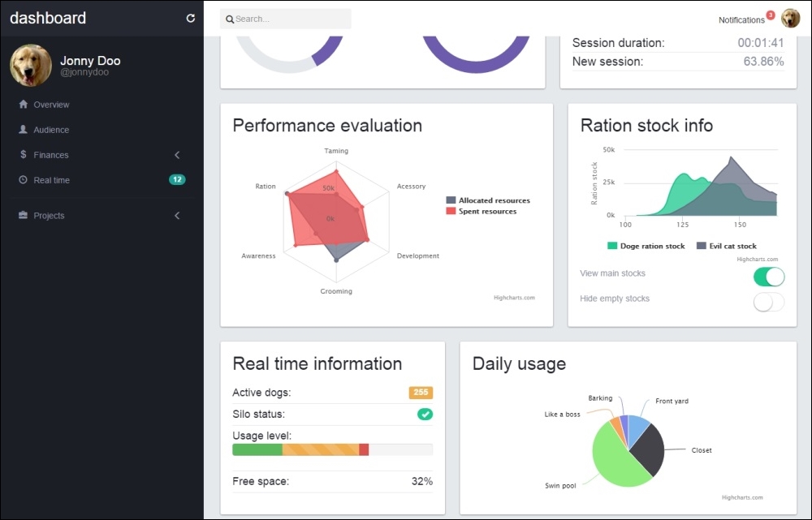The height and width of the screenshot is (520, 812).
Task: Expand the Projects submenu chevron
Action: tap(177, 215)
